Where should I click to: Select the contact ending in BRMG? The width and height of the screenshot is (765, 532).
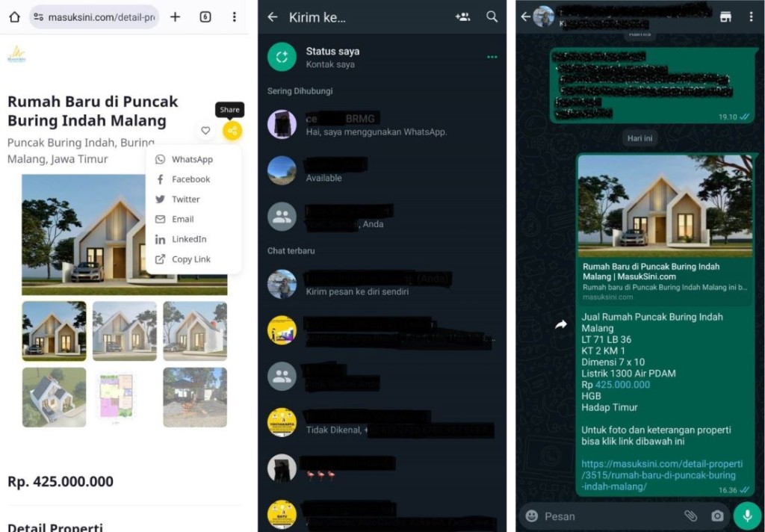coord(382,125)
